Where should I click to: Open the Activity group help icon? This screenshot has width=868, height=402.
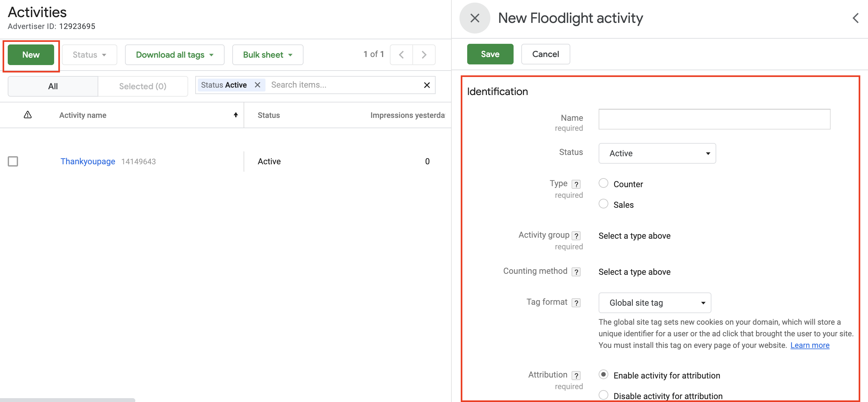click(576, 235)
